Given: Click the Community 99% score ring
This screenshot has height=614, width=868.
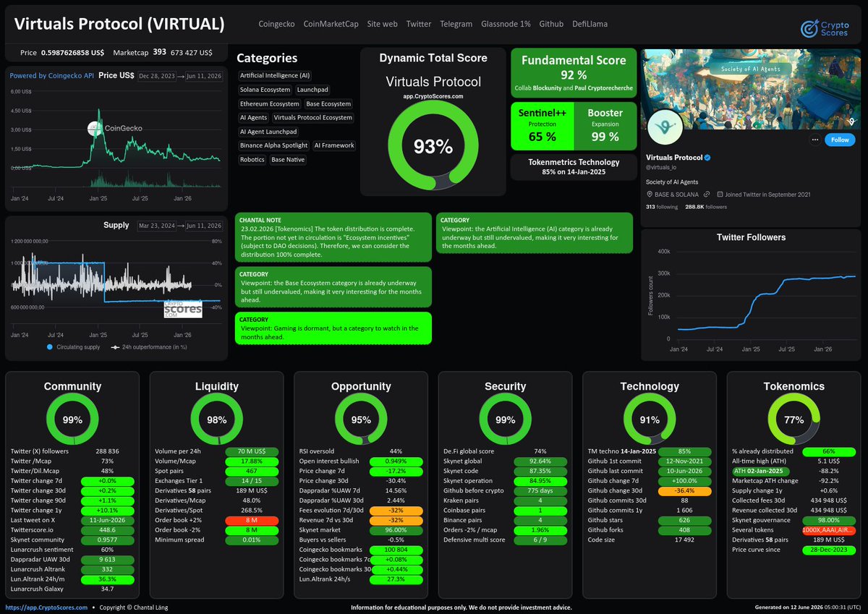Looking at the screenshot, I should (x=72, y=419).
